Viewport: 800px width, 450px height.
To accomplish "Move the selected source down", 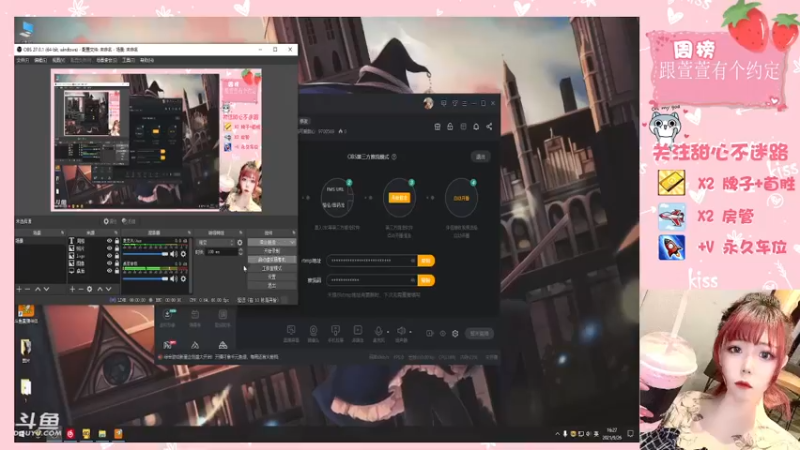I will click(109, 289).
